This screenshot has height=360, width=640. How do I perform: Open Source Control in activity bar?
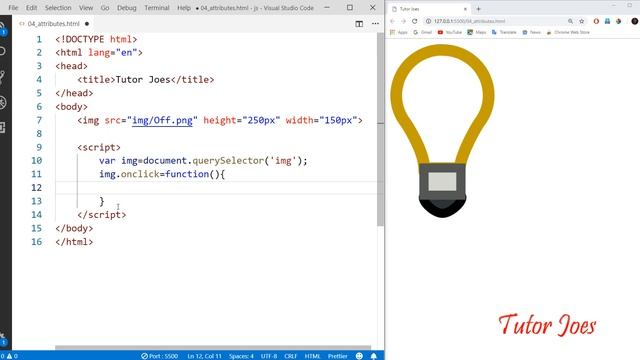[2, 76]
